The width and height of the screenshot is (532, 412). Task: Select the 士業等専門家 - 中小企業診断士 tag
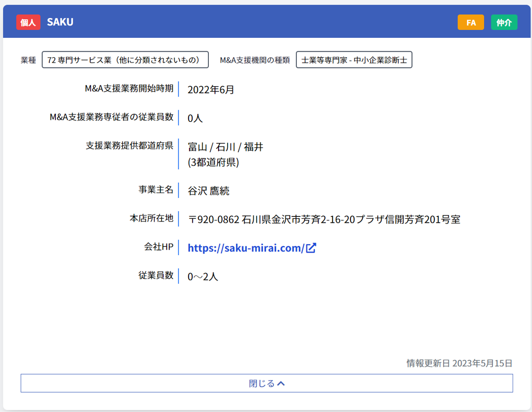click(354, 60)
